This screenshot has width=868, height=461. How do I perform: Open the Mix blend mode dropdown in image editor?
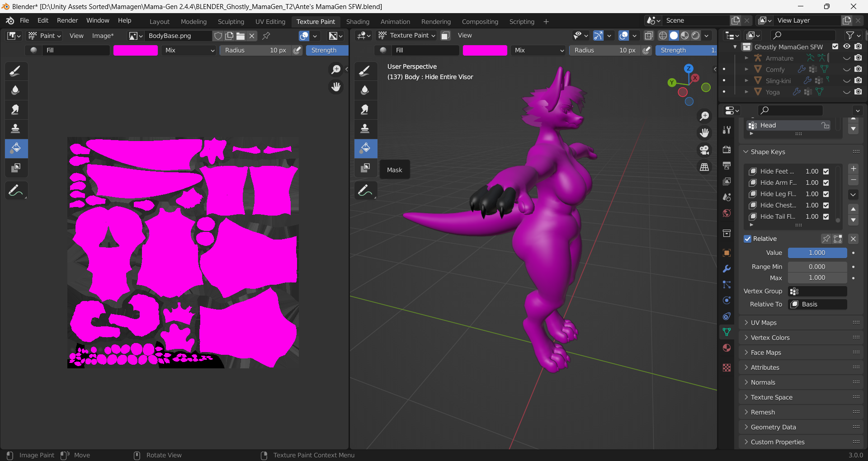189,50
